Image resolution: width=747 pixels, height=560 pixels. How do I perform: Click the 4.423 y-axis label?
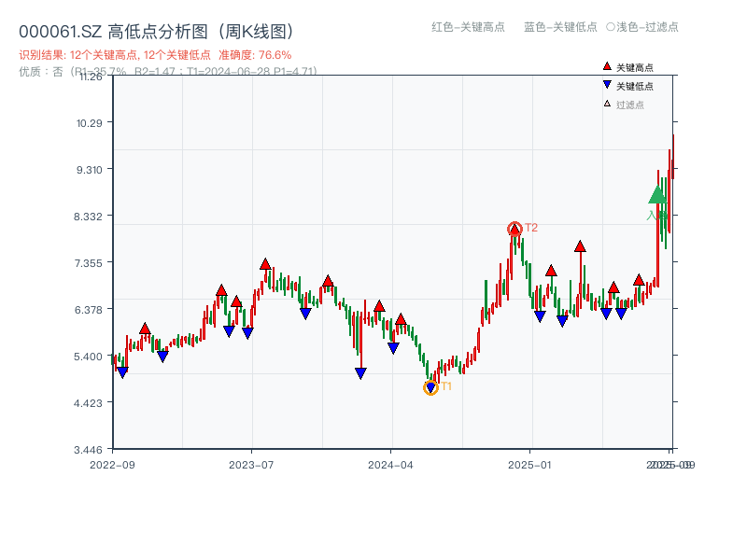(x=88, y=403)
